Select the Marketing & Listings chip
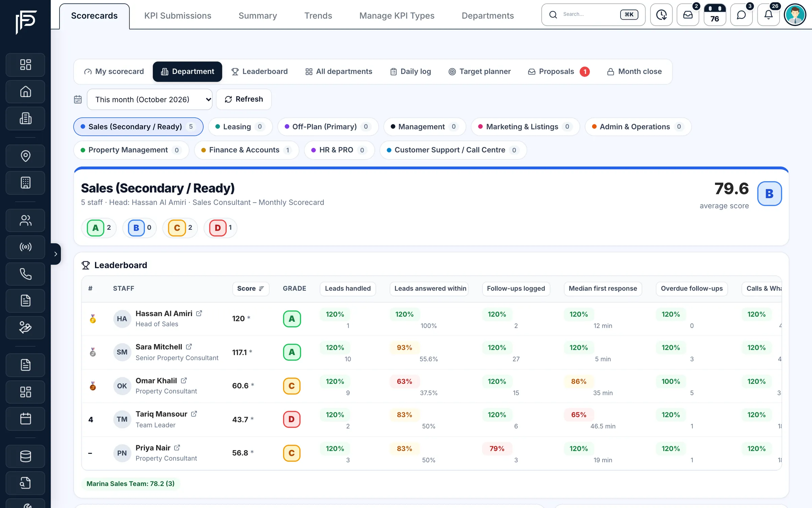 pos(525,127)
